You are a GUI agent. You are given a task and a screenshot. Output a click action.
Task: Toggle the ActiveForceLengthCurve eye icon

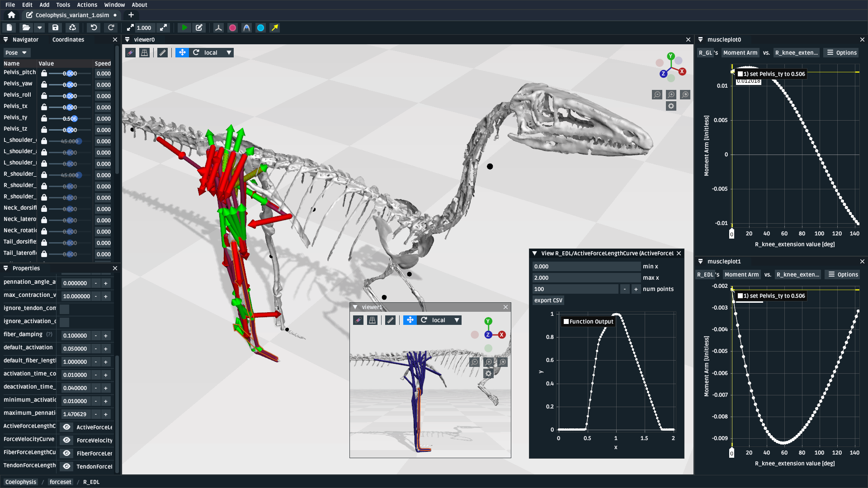click(x=66, y=427)
